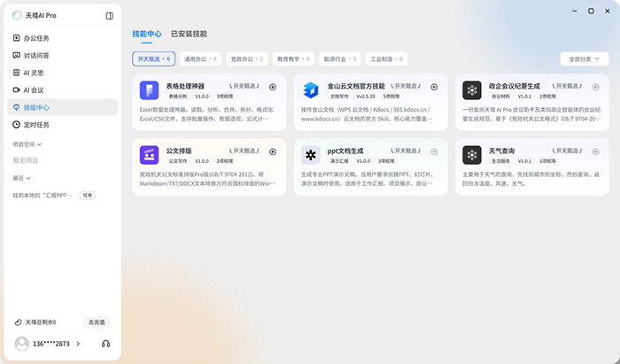Viewport: 620px width, 364px height.
Task: Click the 5项权限 permissions tag
Action: point(391,96)
